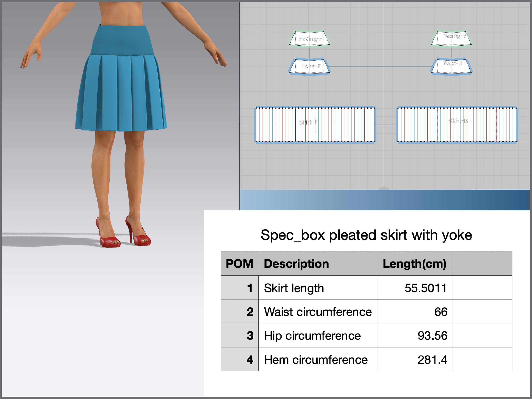Click the 'Waist circumference' cell
Image resolution: width=532 pixels, height=399 pixels.
coord(318,311)
